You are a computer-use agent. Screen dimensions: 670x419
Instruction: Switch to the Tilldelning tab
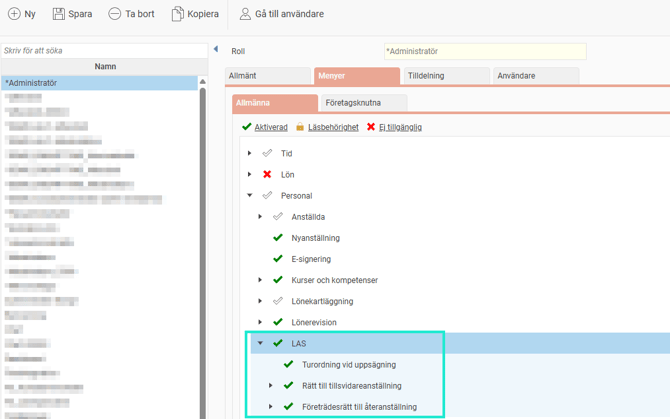click(446, 76)
